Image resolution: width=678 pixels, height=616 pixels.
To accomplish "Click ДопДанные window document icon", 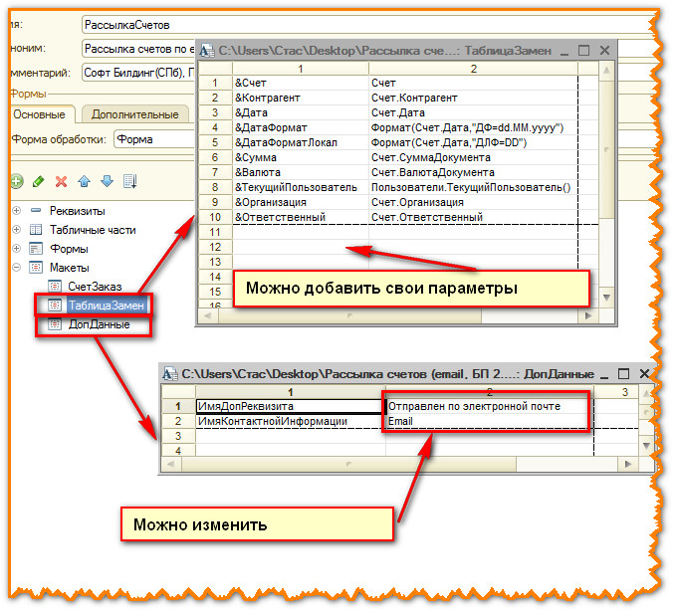I will [170, 375].
